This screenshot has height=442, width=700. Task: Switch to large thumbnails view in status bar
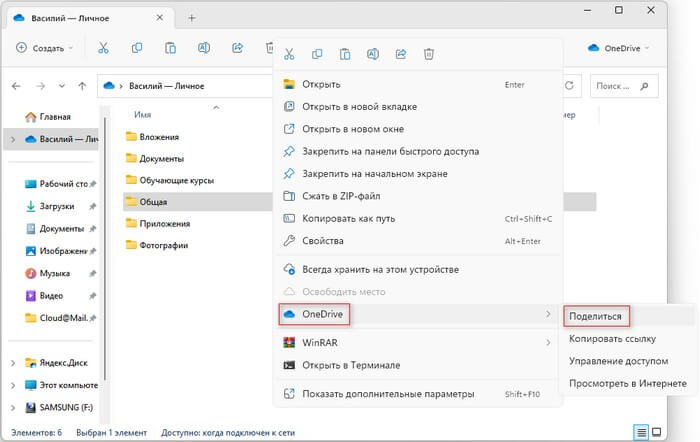coord(656,432)
